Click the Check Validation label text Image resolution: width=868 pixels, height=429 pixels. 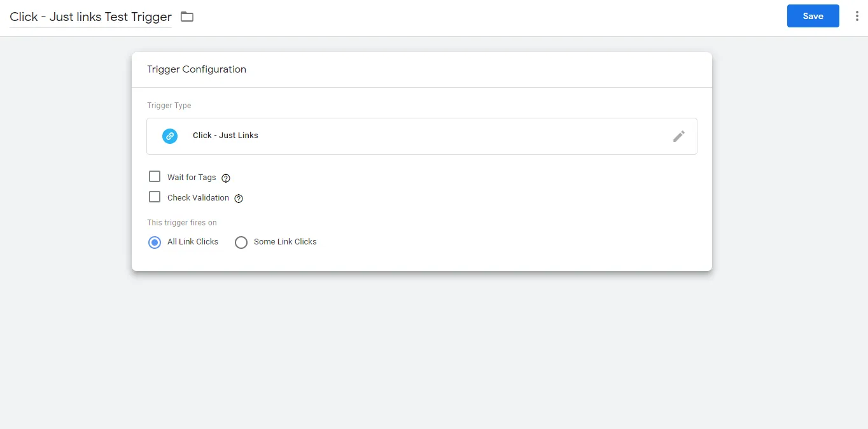click(x=198, y=198)
